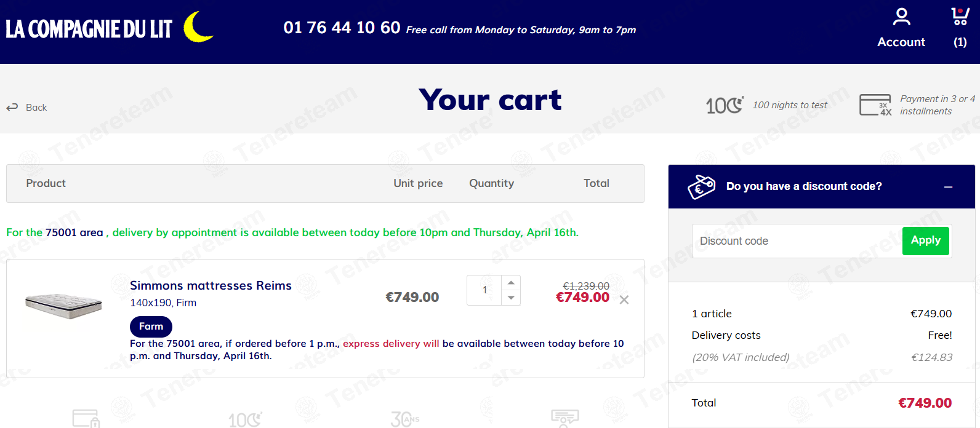Open the shopping cart icon
The height and width of the screenshot is (428, 980).
pyautogui.click(x=960, y=17)
